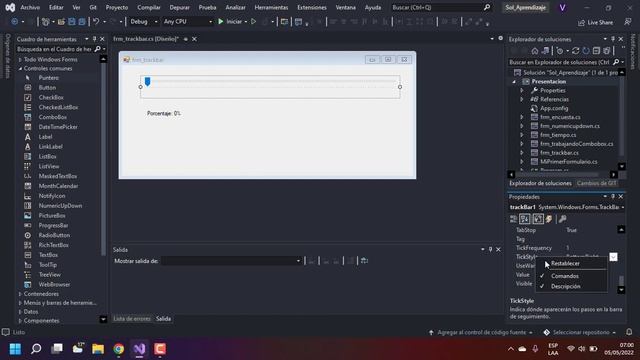Open TickStyle value dropdown arrow
640x360 pixels.
[x=613, y=257]
